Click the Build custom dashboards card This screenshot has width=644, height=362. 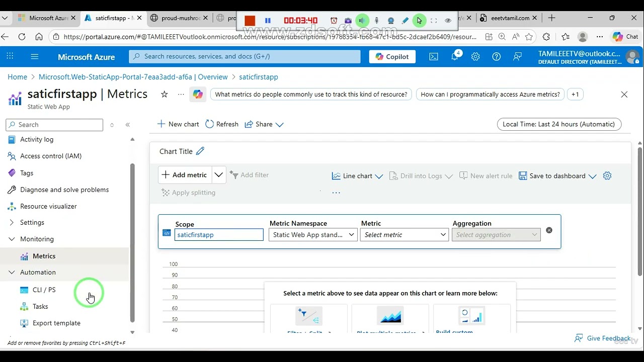tap(472, 318)
